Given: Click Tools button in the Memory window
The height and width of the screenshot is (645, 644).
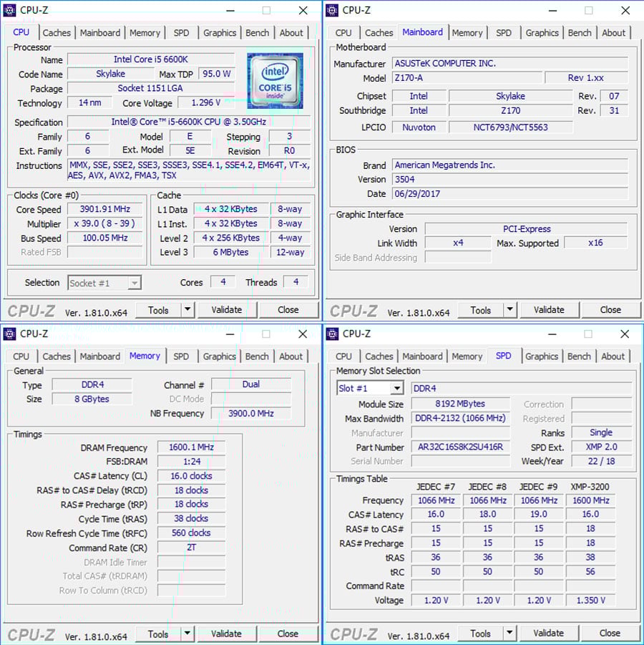Looking at the screenshot, I should 158,634.
